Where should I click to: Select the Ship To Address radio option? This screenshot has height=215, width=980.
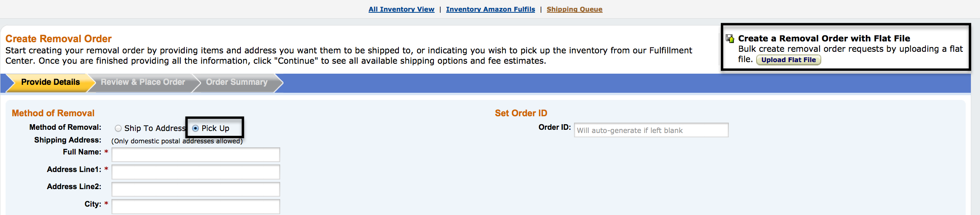118,128
